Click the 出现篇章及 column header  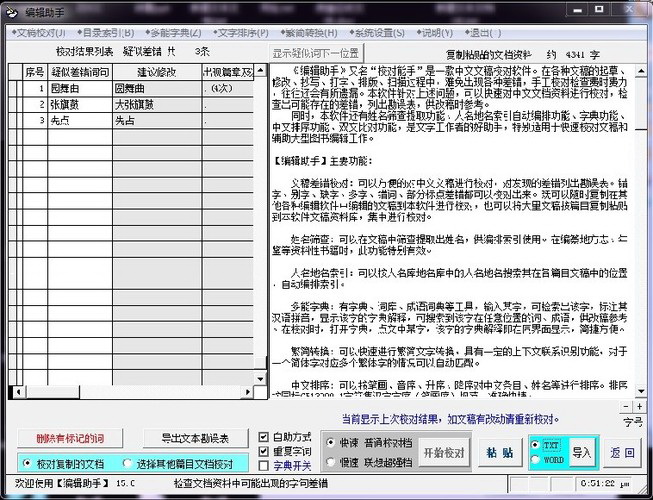228,72
